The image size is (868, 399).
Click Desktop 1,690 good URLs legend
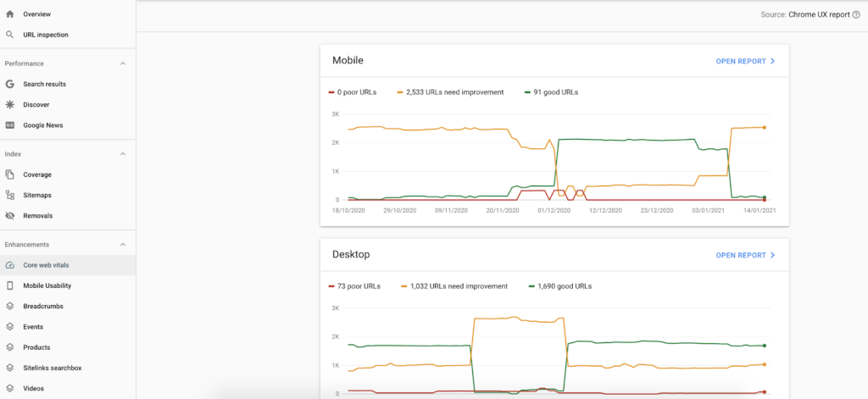(560, 286)
